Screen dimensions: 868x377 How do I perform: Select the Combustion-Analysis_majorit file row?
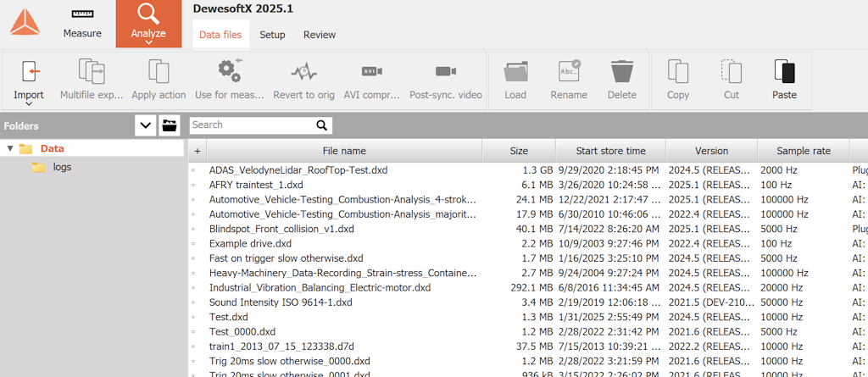[x=342, y=213]
